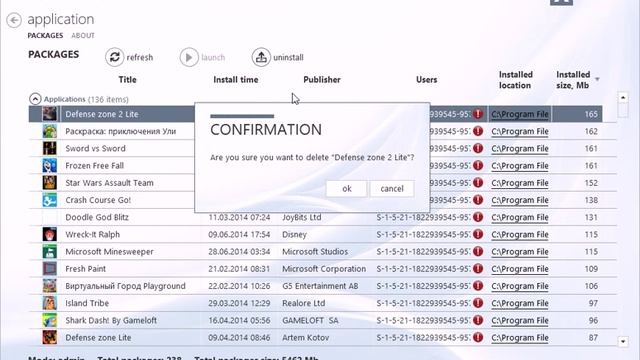Screen dimensions: 640x360
Task: Click the Star Wars Assault Team icon
Action: pos(50,182)
